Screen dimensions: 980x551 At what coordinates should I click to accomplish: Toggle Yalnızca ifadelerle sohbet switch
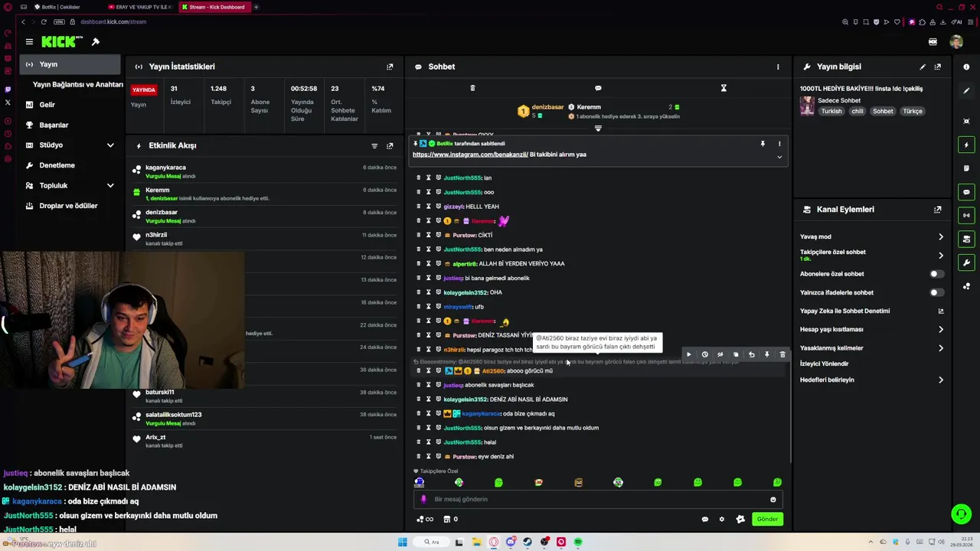coord(936,292)
